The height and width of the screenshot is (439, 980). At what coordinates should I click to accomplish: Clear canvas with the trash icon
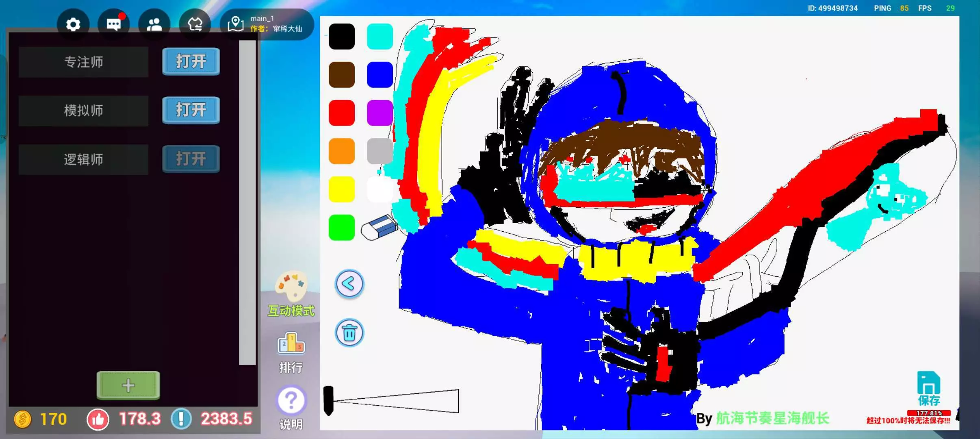pyautogui.click(x=349, y=333)
